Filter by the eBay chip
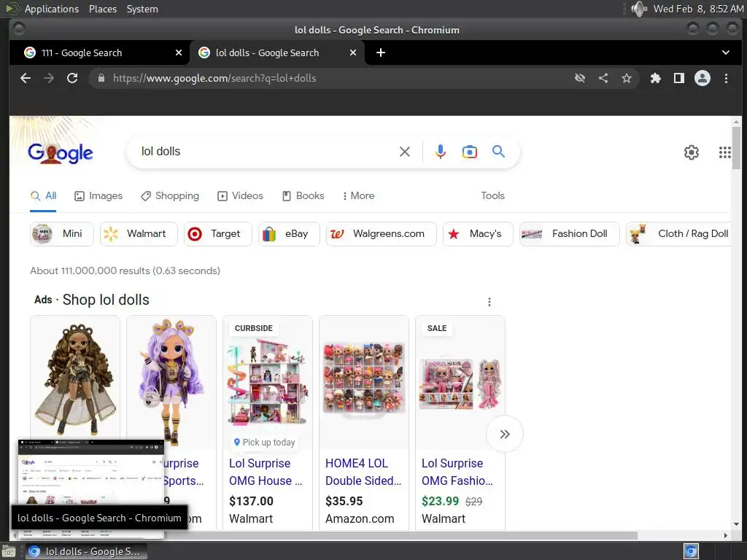The width and height of the screenshot is (747, 560). point(289,234)
